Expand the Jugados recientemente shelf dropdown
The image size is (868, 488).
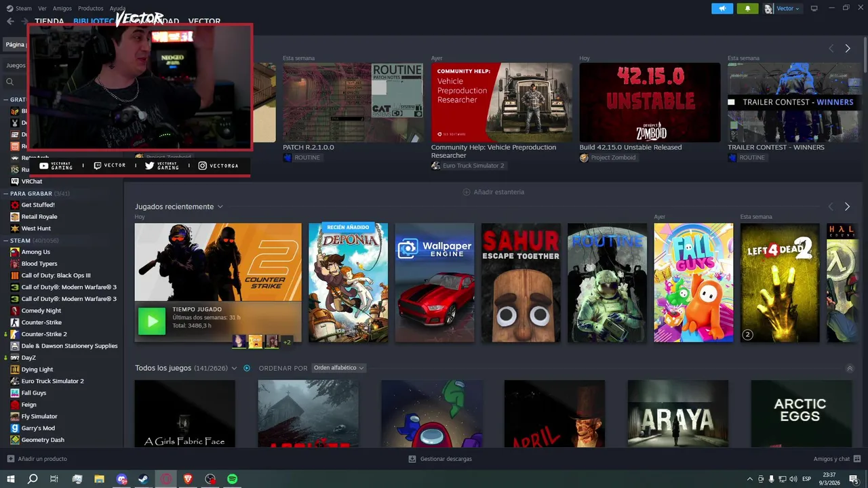point(220,207)
